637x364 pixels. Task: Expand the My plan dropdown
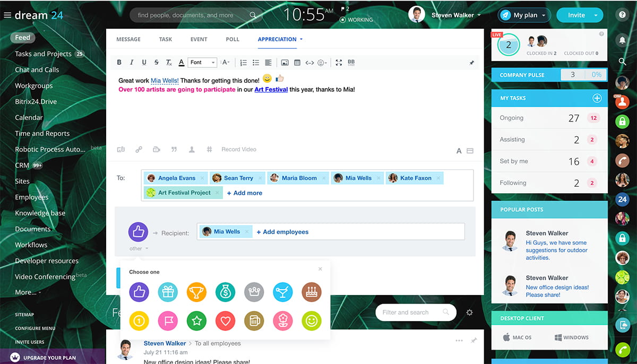click(x=524, y=15)
